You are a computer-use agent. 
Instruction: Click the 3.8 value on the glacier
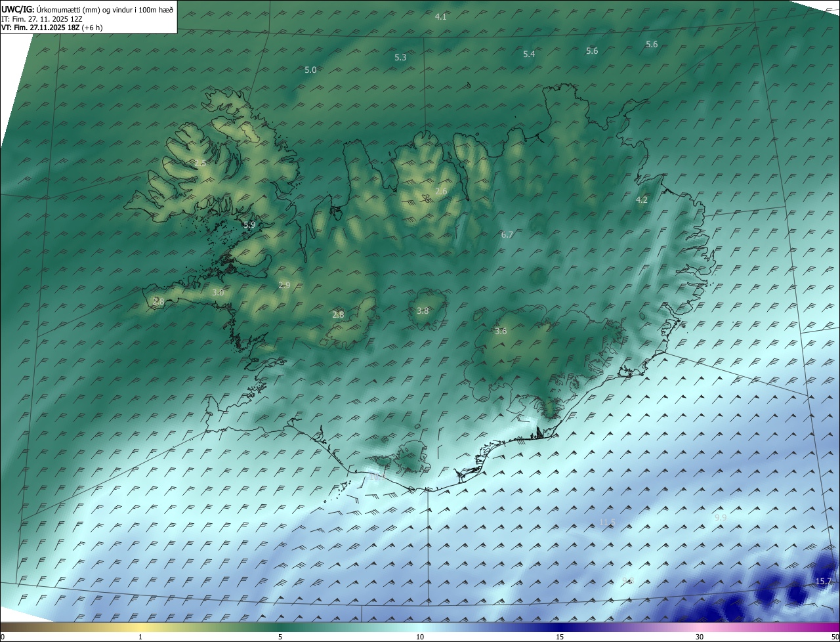423,311
